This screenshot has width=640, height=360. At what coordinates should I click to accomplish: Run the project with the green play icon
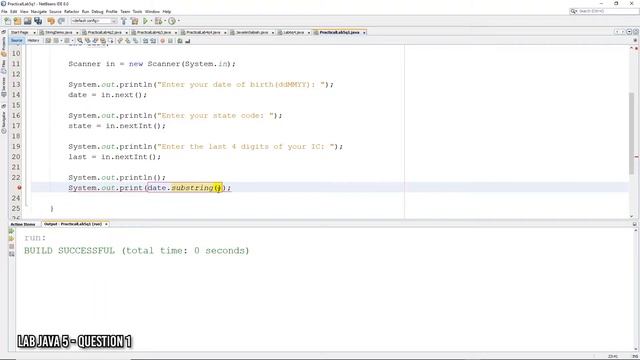145,21
